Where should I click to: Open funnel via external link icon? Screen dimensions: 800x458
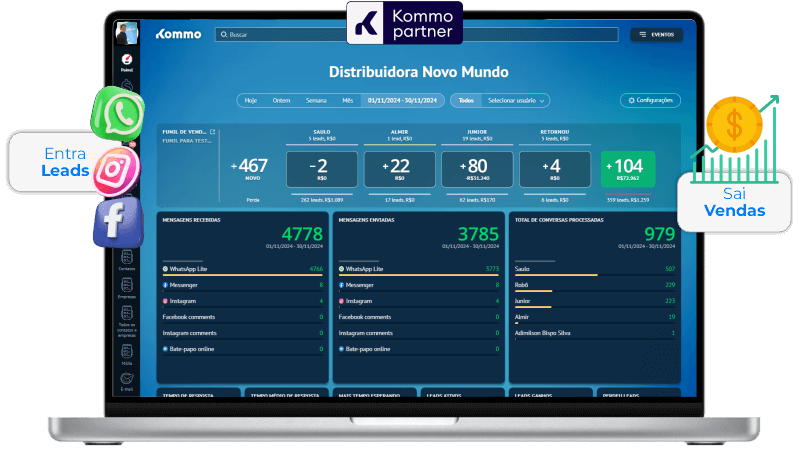[212, 132]
